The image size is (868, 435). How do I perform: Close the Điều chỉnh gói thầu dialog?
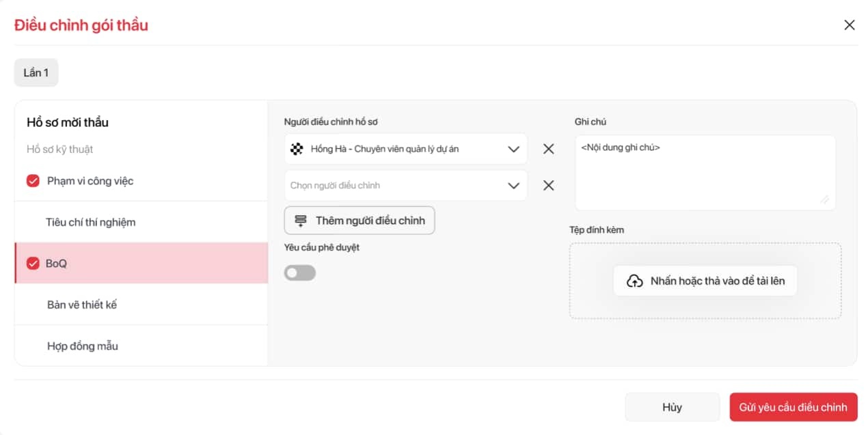850,25
